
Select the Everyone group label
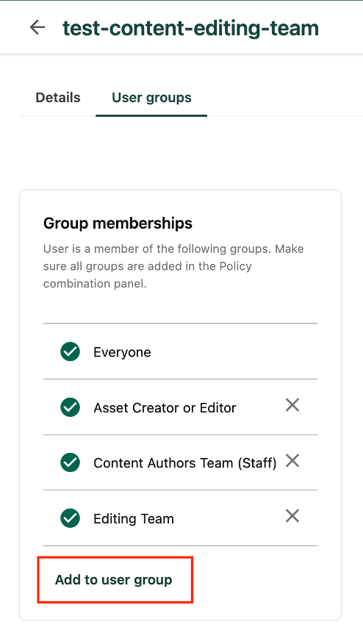pyautogui.click(x=122, y=352)
